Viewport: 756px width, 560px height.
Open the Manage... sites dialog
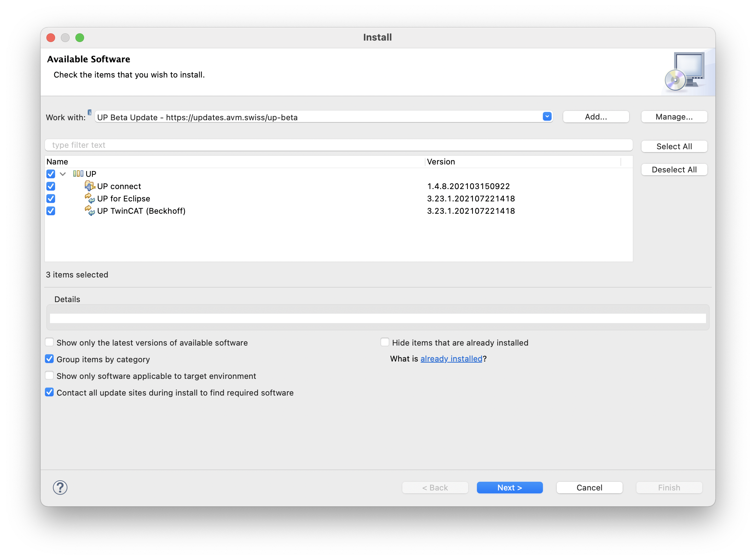(674, 117)
